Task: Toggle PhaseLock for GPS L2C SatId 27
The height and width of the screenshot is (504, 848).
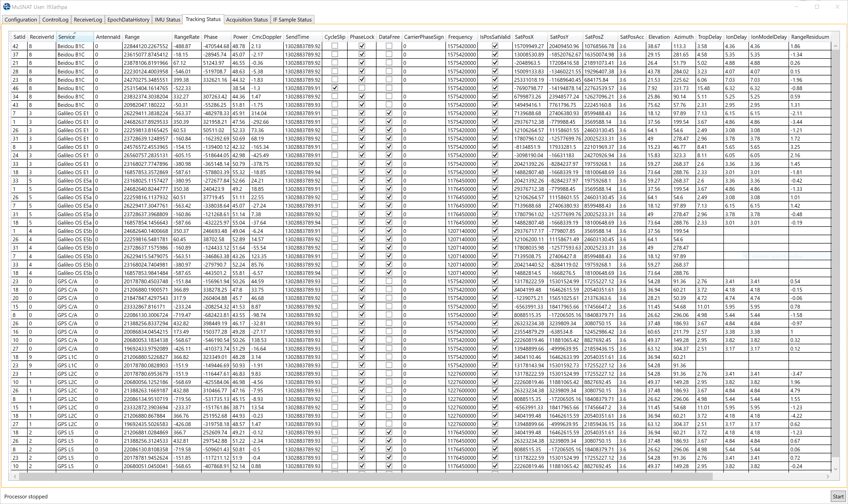Action: click(x=362, y=424)
